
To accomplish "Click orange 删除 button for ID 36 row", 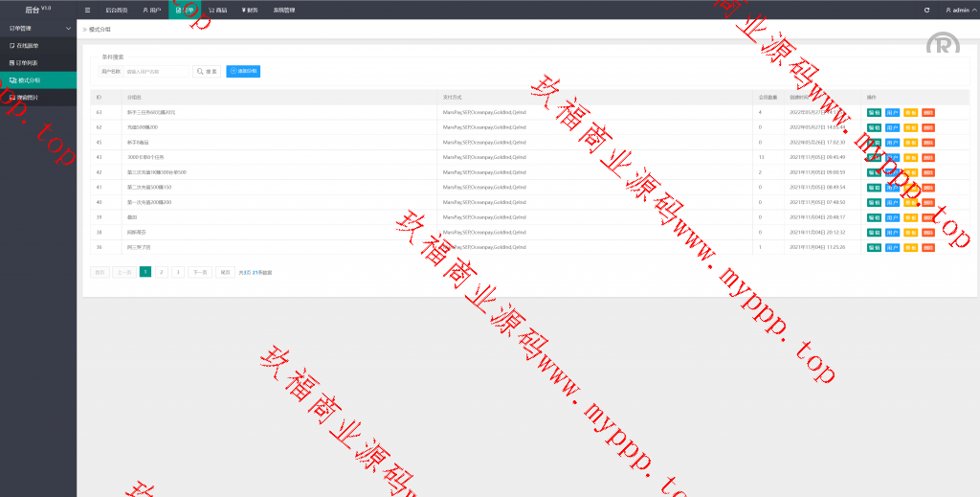I will tap(928, 247).
